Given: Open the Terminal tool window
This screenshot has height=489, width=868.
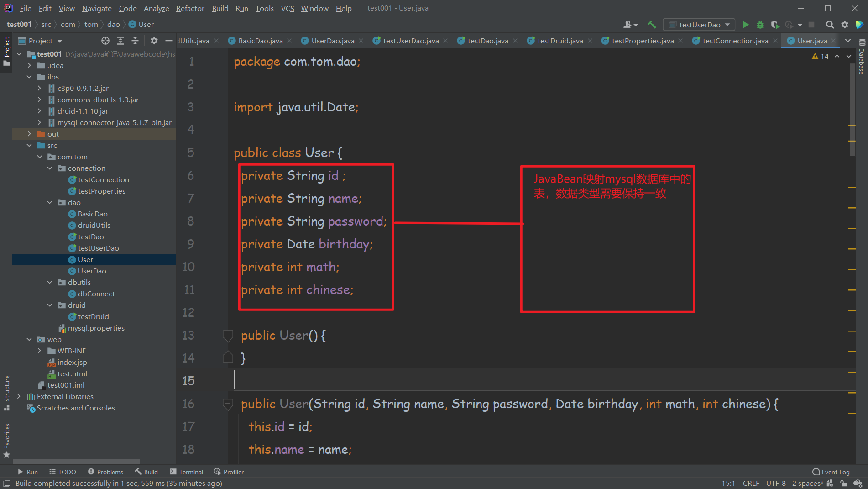Looking at the screenshot, I should tap(186, 472).
